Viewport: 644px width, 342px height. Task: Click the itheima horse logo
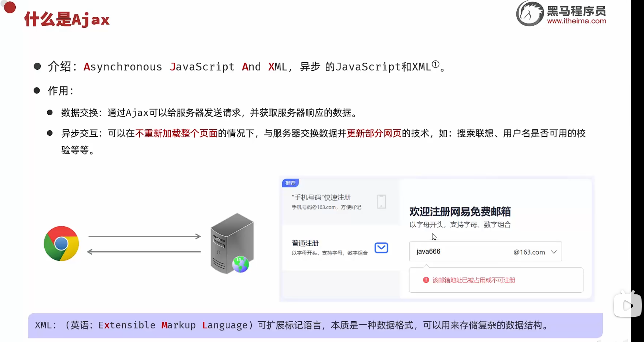(530, 14)
